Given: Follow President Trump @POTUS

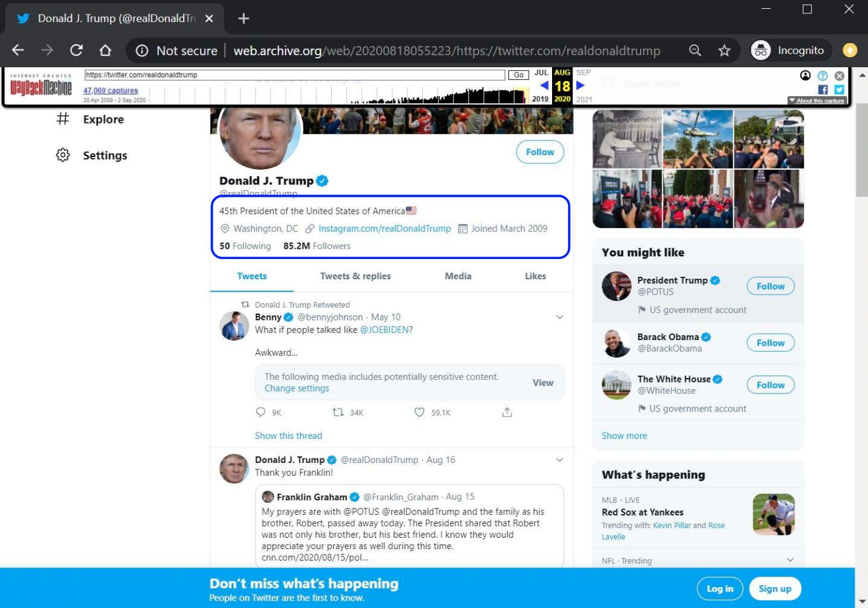Looking at the screenshot, I should [771, 286].
